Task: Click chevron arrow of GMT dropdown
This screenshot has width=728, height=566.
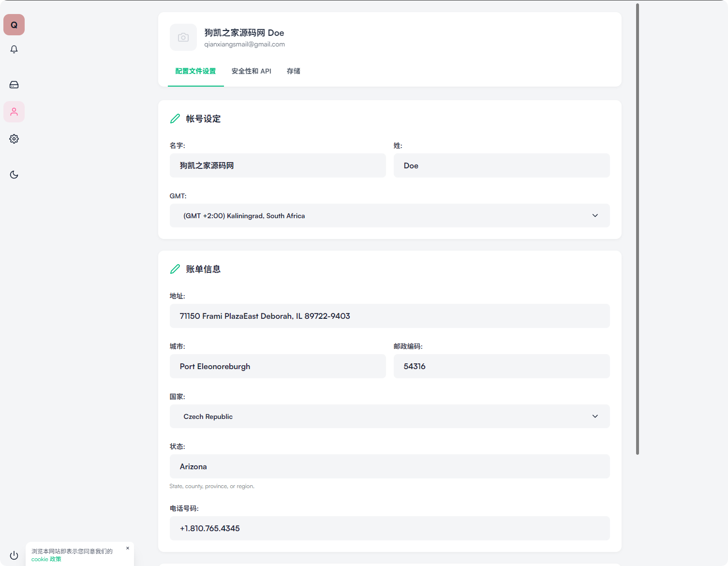Action: [595, 216]
